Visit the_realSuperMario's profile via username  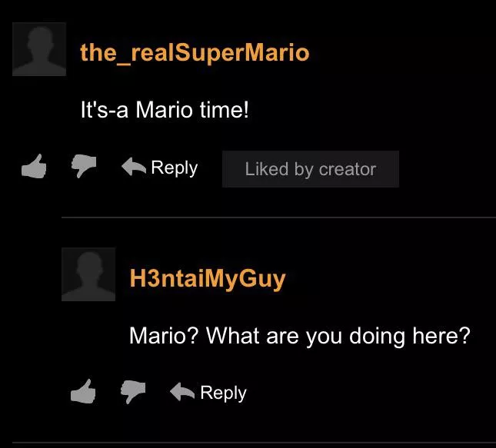click(x=195, y=53)
